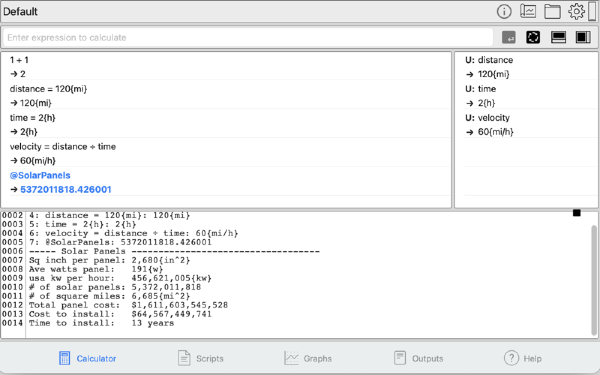Click the 5372011818.426001 result link
Viewport: 600px width, 375px height.
[x=65, y=189]
